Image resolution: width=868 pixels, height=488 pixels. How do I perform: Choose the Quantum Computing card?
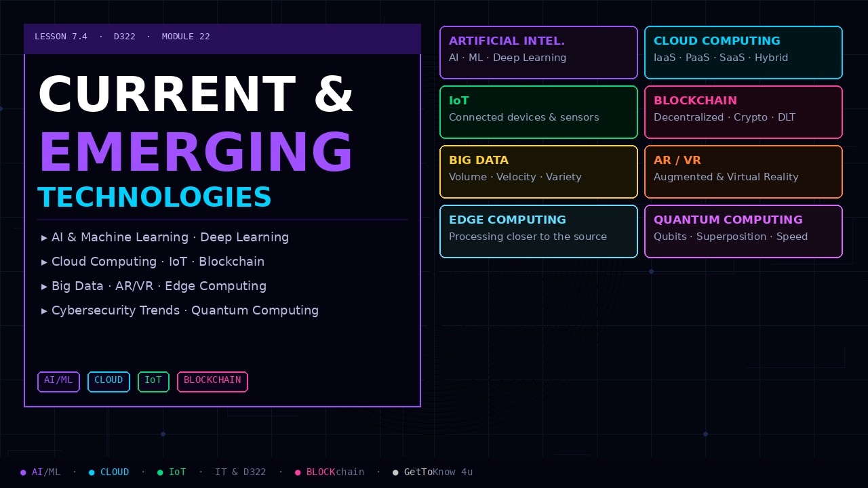click(x=743, y=232)
